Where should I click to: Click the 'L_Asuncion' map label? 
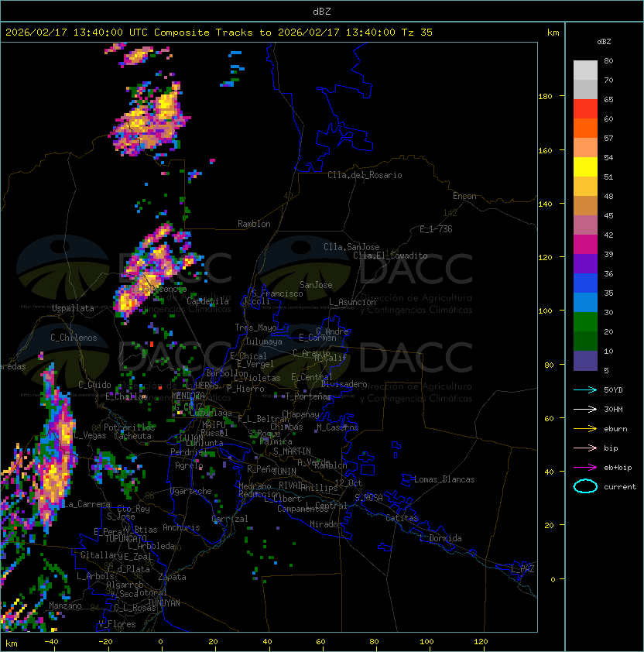(x=352, y=302)
